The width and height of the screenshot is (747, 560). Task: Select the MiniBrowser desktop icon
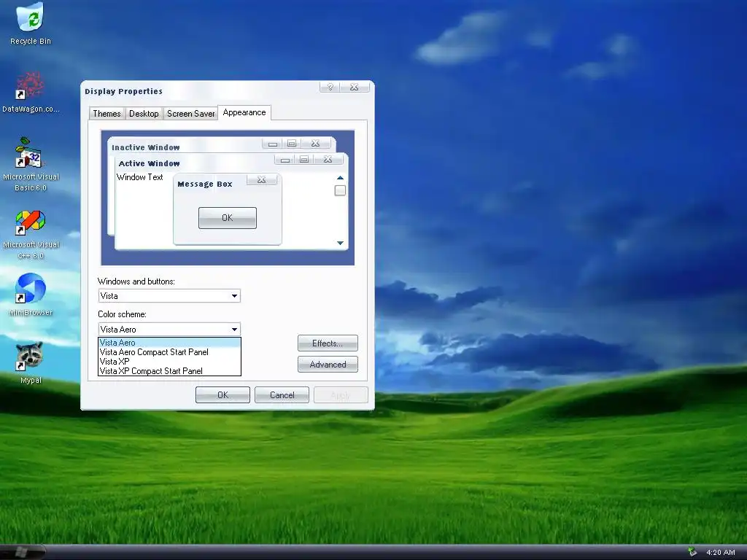[x=31, y=295]
